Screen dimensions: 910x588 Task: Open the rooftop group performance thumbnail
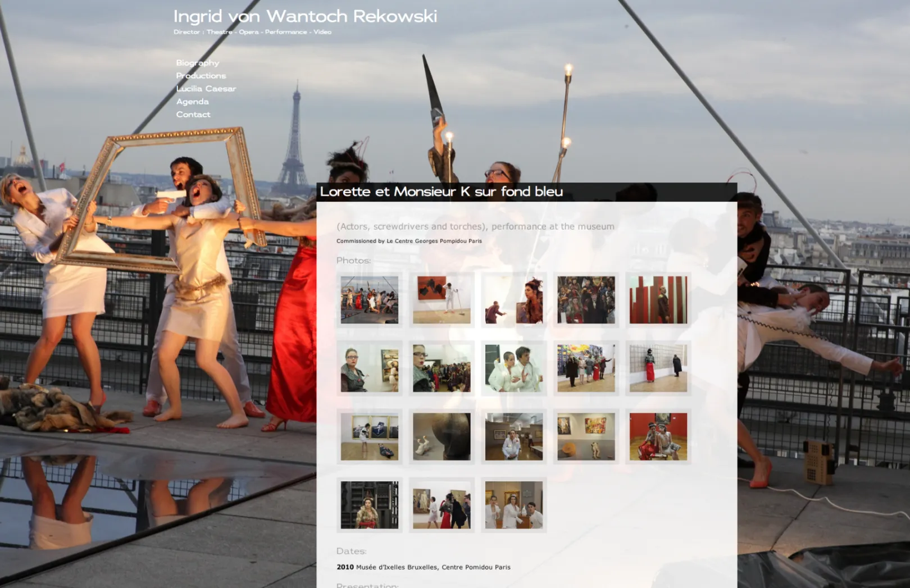tap(370, 300)
